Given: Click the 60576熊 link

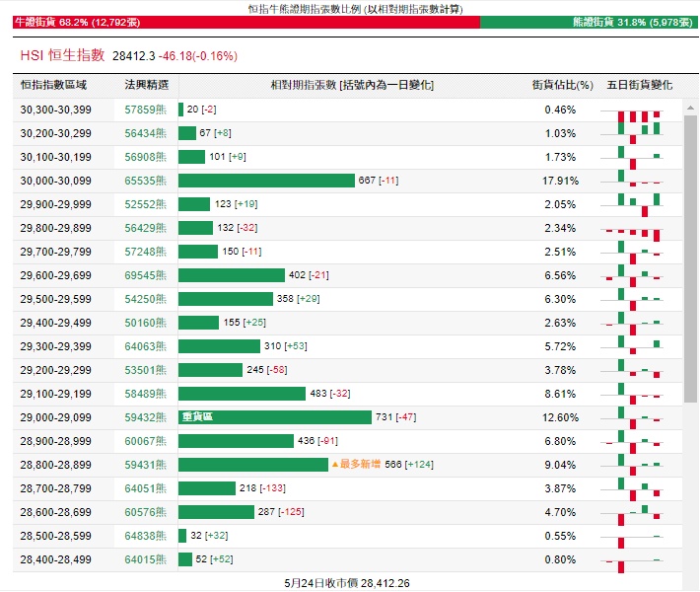Looking at the screenshot, I should [x=145, y=512].
